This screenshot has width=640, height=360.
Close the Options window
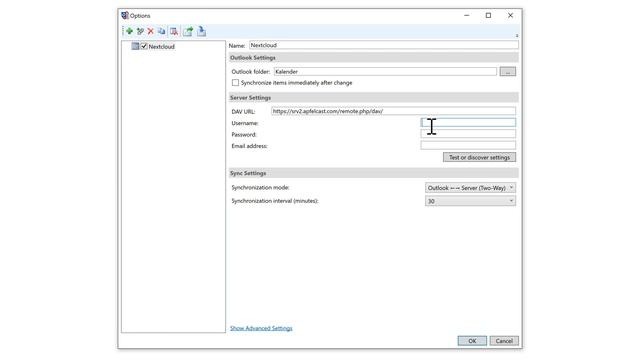[510, 16]
